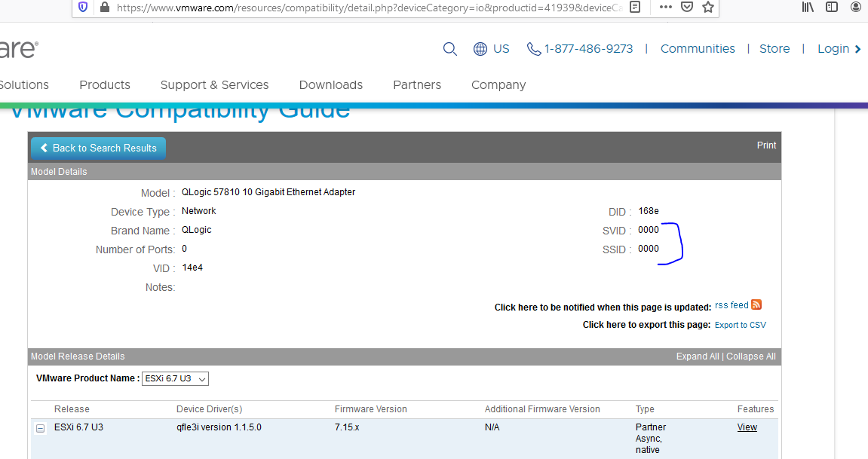Click the phone icon beside 1-877-486-9273

533,48
